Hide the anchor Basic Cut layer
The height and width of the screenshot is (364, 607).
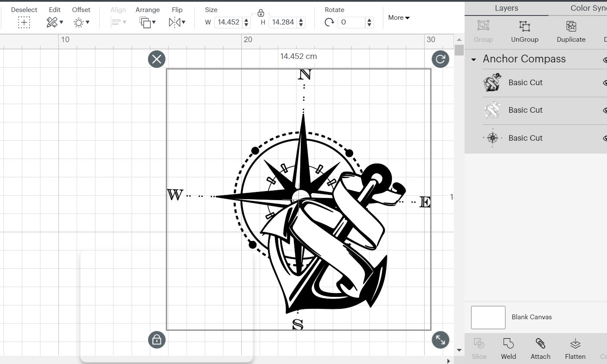[x=605, y=83]
